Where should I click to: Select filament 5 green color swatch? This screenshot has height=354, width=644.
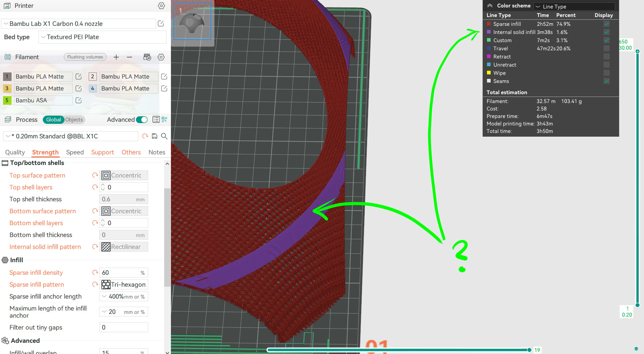[7, 100]
